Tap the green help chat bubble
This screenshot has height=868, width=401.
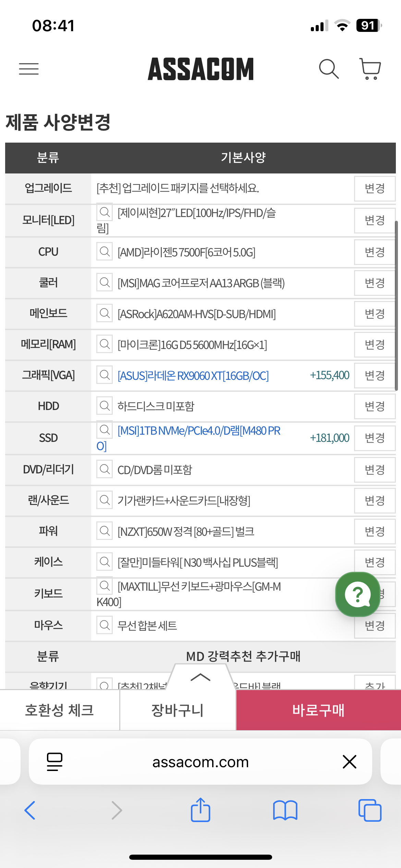(358, 594)
